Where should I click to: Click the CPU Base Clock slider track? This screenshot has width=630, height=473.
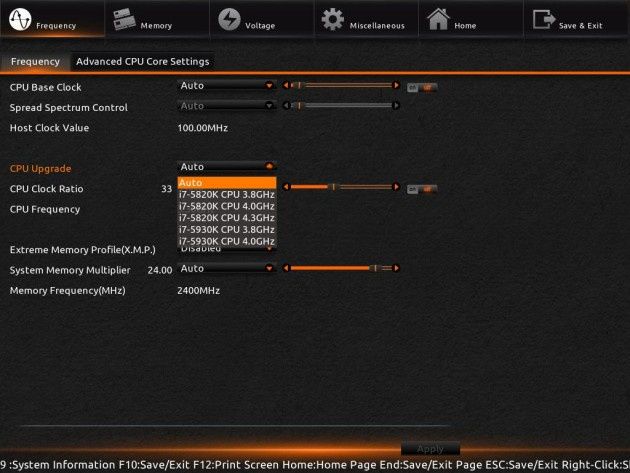pyautogui.click(x=342, y=85)
